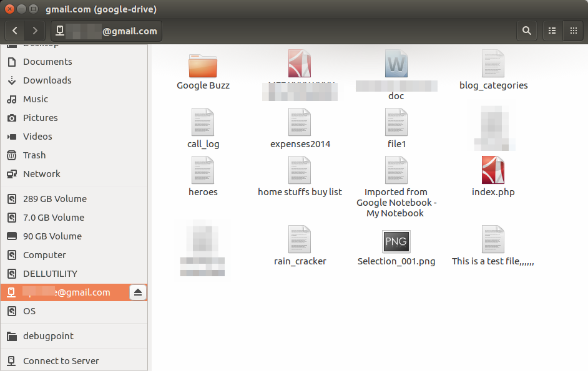
Task: Open the Trash in sidebar
Action: 34,155
